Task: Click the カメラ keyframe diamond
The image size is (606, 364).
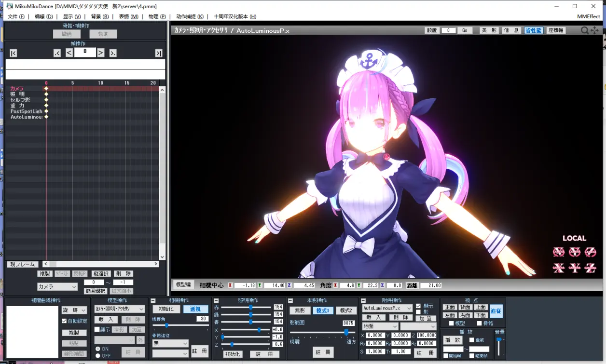Action: click(x=46, y=88)
